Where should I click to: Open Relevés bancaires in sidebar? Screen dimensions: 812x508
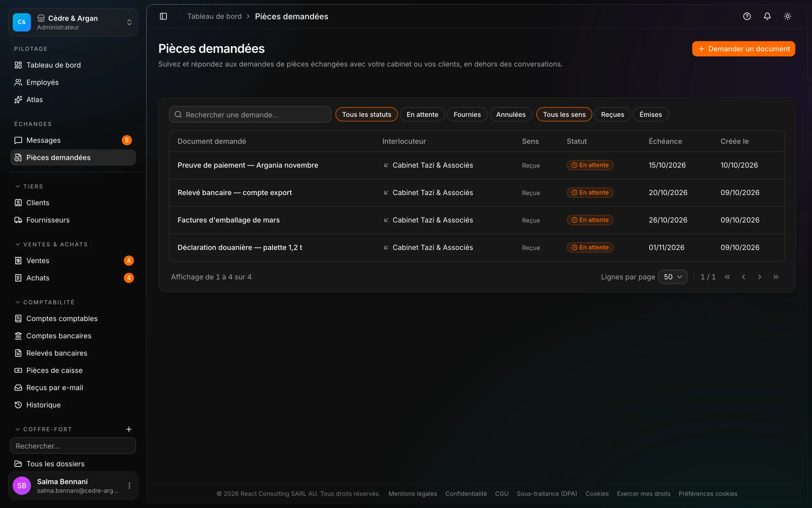click(73, 353)
